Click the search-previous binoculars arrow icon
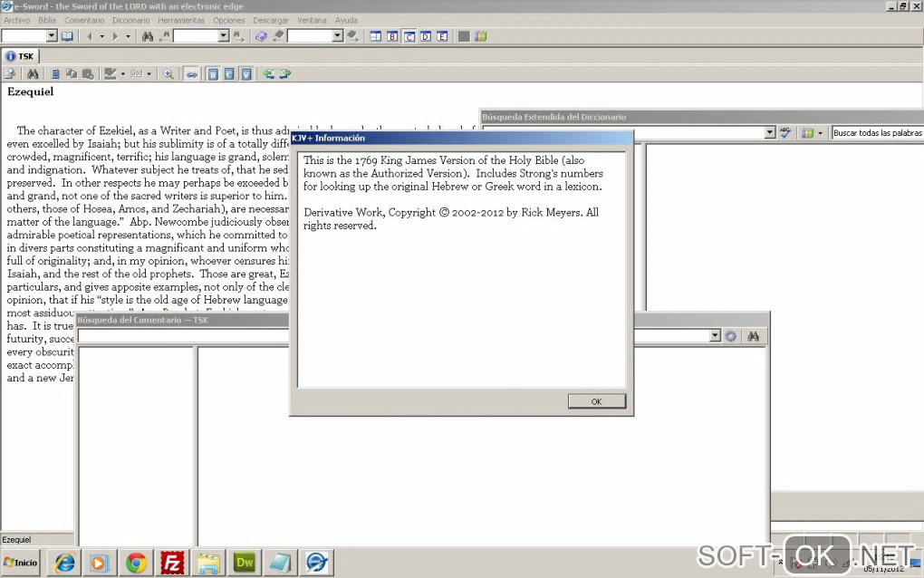The height and width of the screenshot is (578, 924). 164,36
